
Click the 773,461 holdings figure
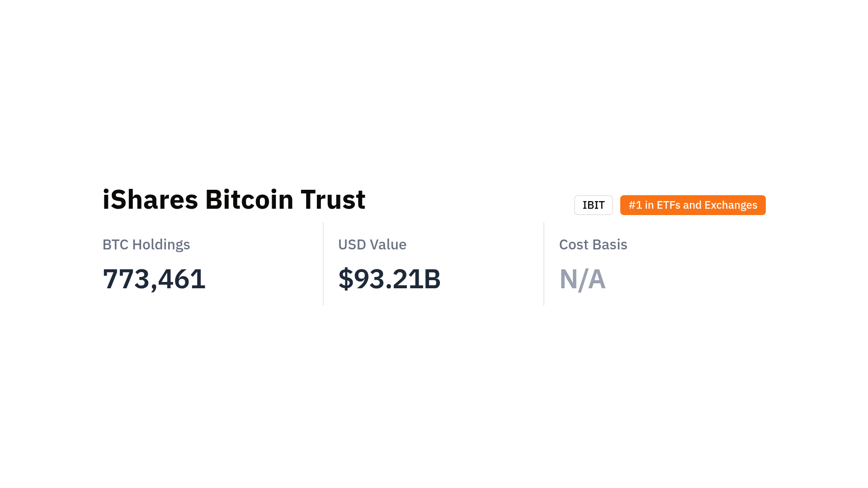pos(154,279)
